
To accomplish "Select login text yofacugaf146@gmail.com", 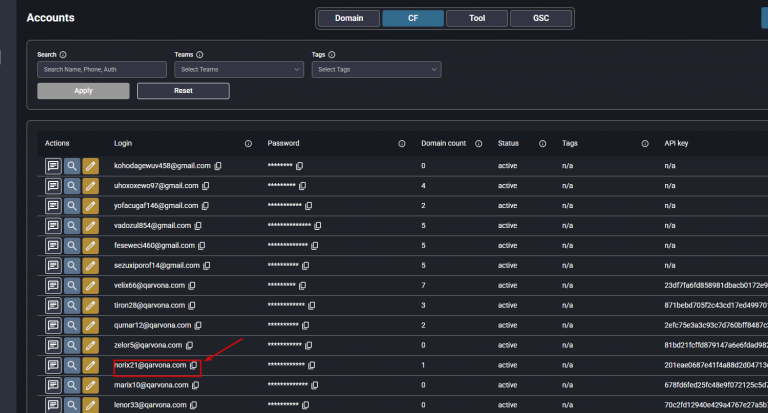I will pyautogui.click(x=156, y=206).
